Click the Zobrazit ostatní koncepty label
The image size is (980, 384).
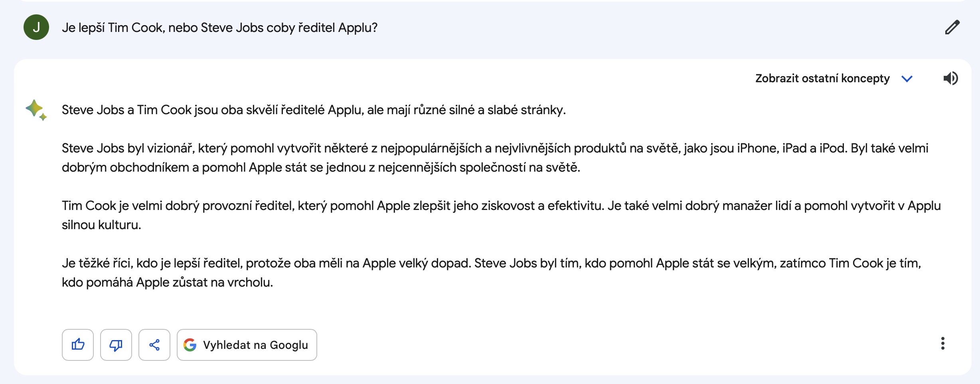822,78
